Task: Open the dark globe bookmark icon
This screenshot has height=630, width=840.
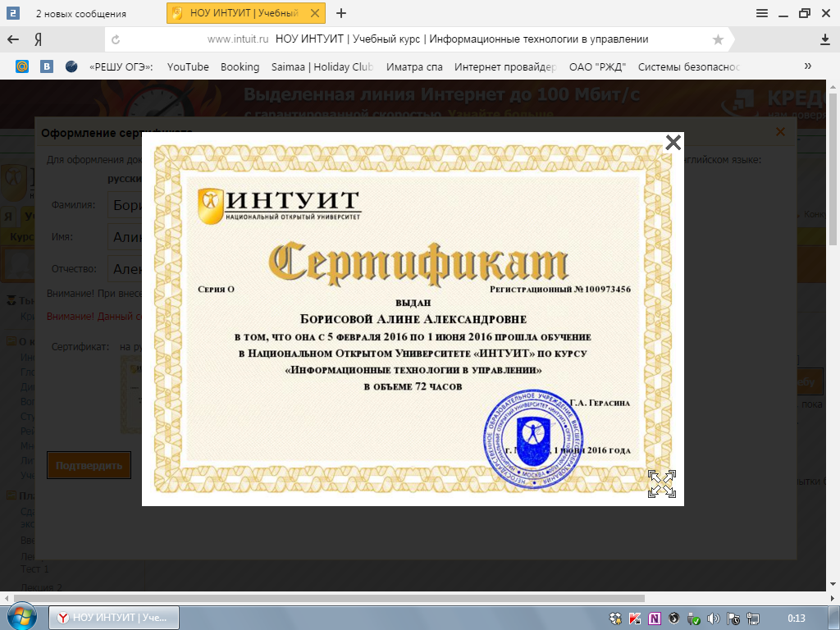Action: pos(71,67)
